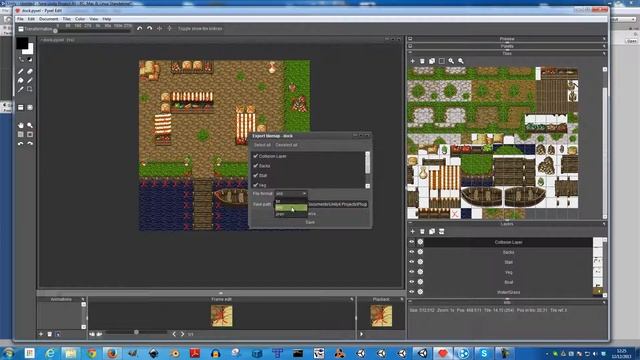Open Firefox from the Windows taskbar
640x360 pixels.
[112, 353]
